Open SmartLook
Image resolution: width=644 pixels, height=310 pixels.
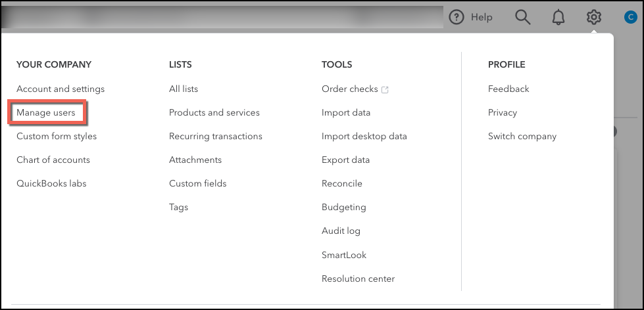coord(344,255)
